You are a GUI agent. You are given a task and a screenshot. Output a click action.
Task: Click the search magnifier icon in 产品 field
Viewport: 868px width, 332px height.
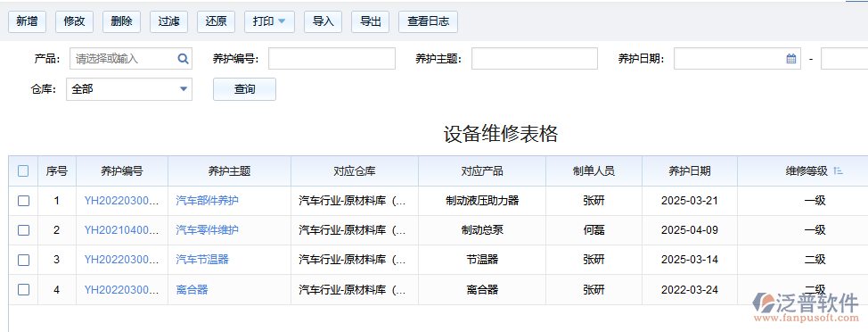pos(184,59)
